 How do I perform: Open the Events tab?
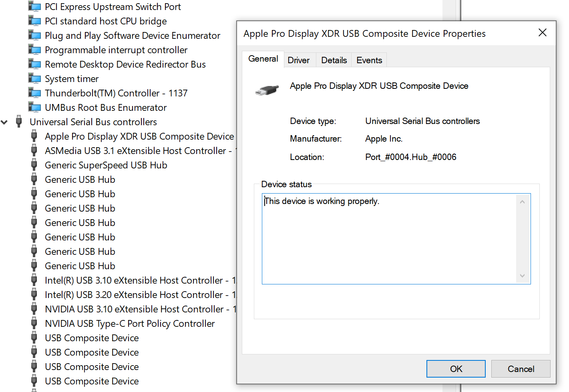[369, 60]
